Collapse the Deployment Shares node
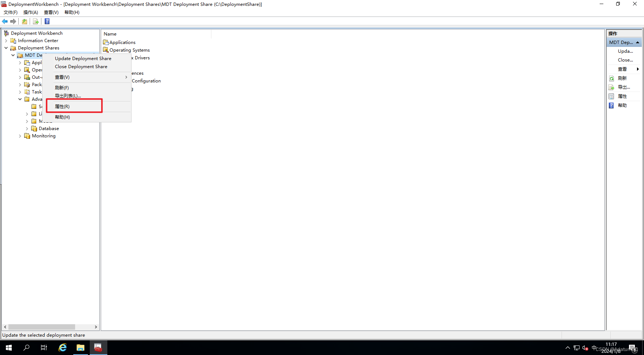The width and height of the screenshot is (644, 355). [x=6, y=48]
